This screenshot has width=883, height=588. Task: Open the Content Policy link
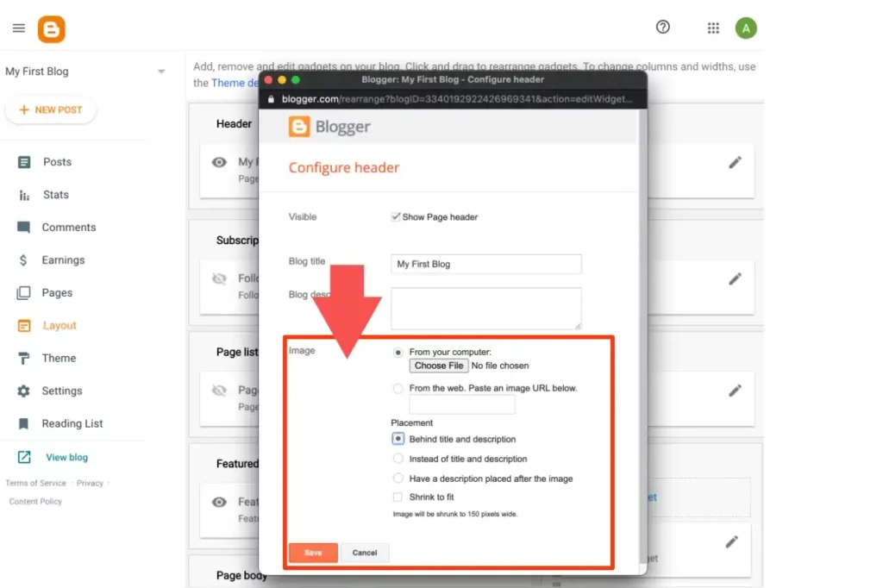35,501
